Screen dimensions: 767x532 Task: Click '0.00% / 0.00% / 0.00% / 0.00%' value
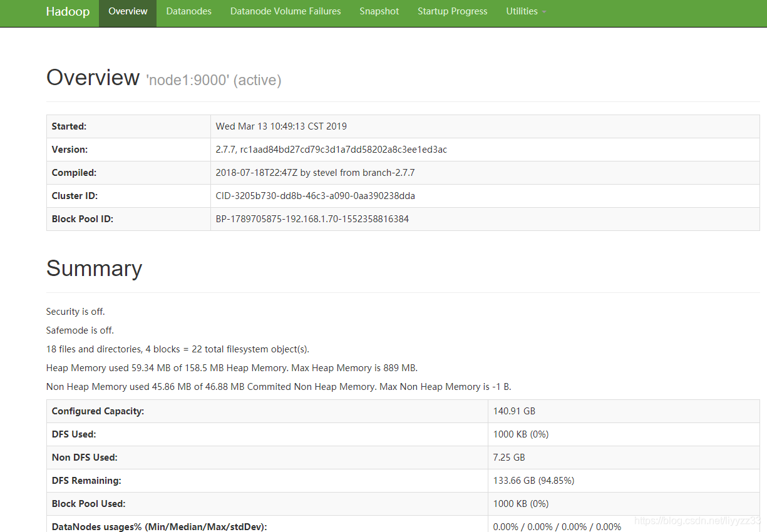click(x=557, y=526)
